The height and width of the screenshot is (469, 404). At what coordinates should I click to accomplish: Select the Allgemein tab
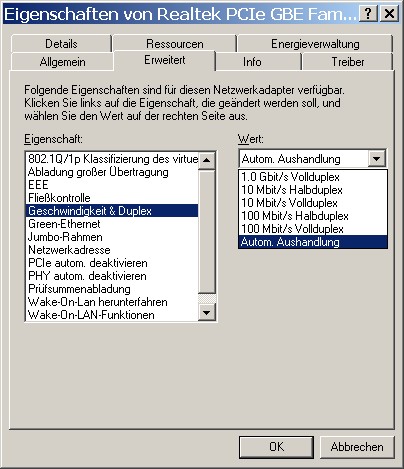[62, 62]
